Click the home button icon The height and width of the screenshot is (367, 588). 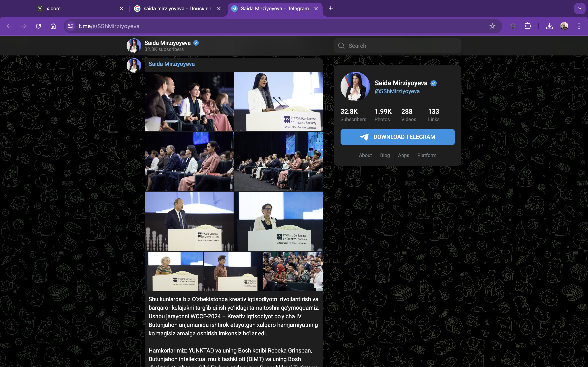pyautogui.click(x=53, y=26)
